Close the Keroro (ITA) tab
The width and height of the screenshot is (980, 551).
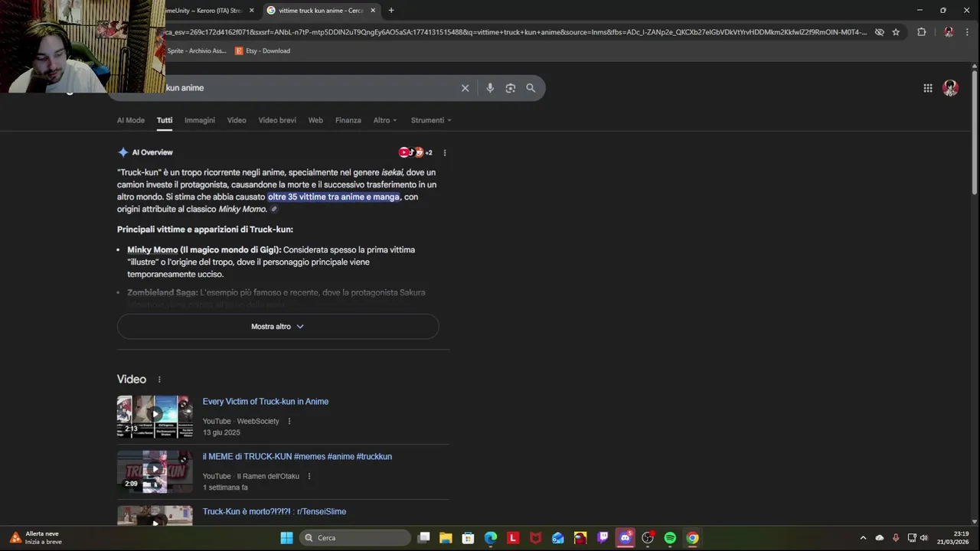[251, 11]
